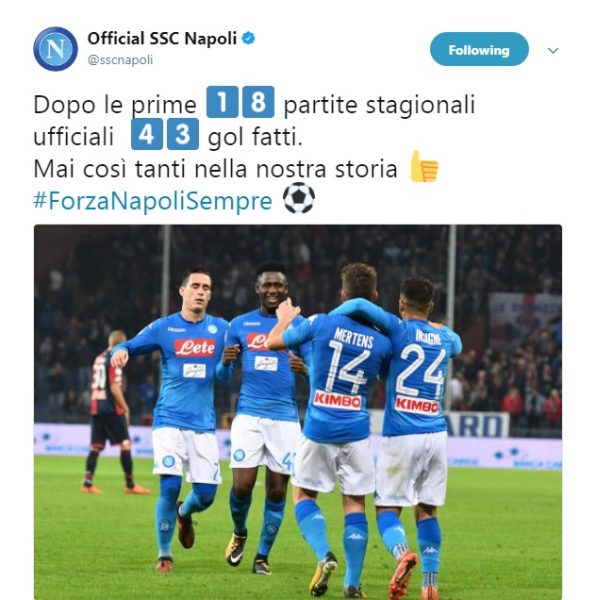Click the tweet text 'Mai così tanti'
Screen dimensions: 596x600
[109, 169]
